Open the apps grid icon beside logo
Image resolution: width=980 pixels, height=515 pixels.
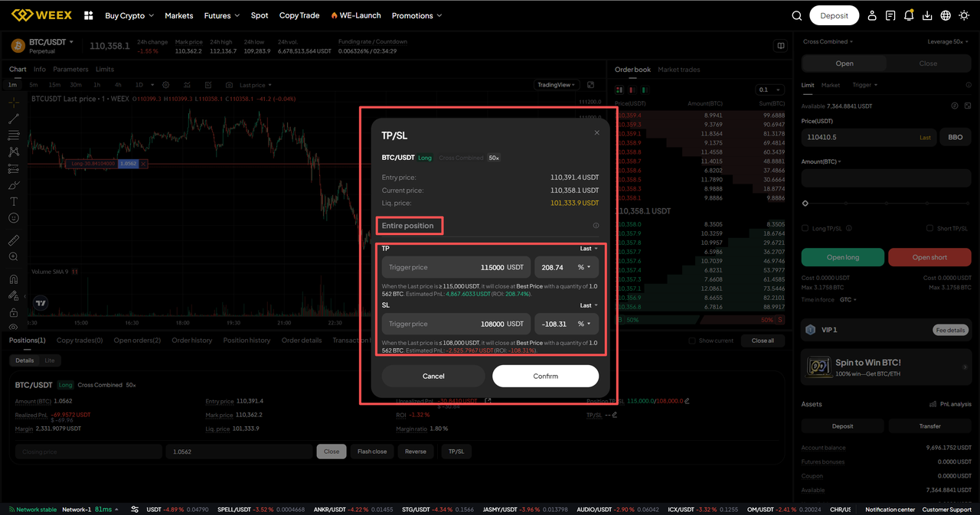click(x=89, y=15)
